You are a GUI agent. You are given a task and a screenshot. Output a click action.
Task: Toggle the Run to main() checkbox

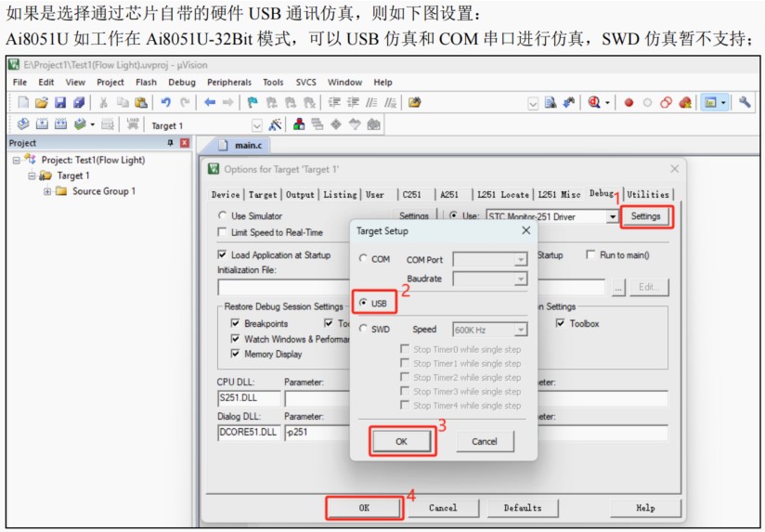(590, 254)
